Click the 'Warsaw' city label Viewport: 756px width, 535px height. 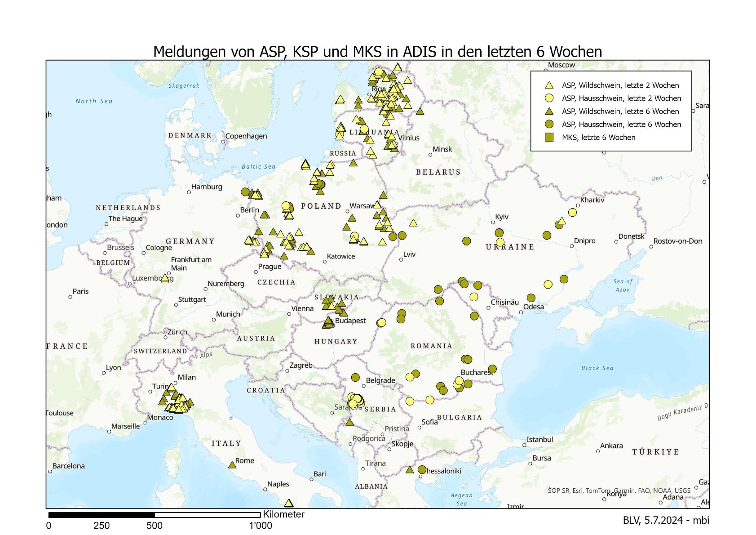[x=362, y=205]
